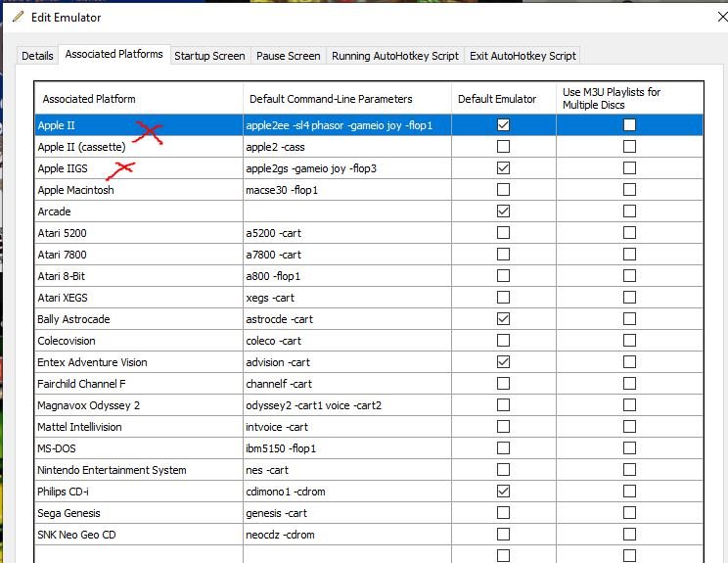Click the empty Arcade command-line parameters cell

pos(346,211)
